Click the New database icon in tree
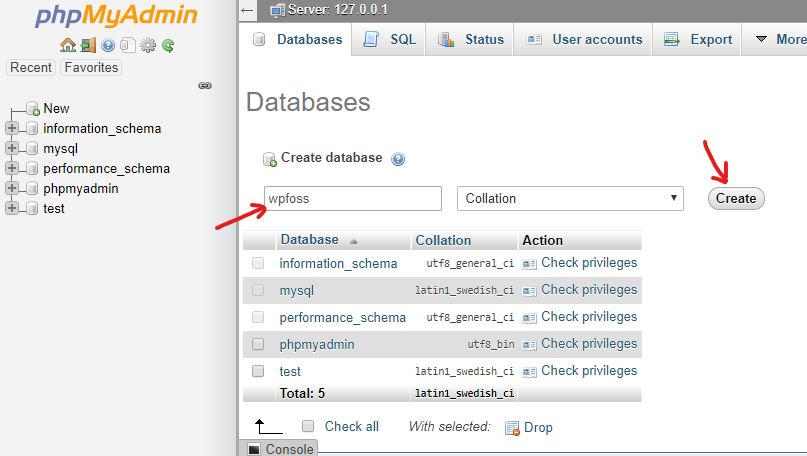 pyautogui.click(x=33, y=109)
